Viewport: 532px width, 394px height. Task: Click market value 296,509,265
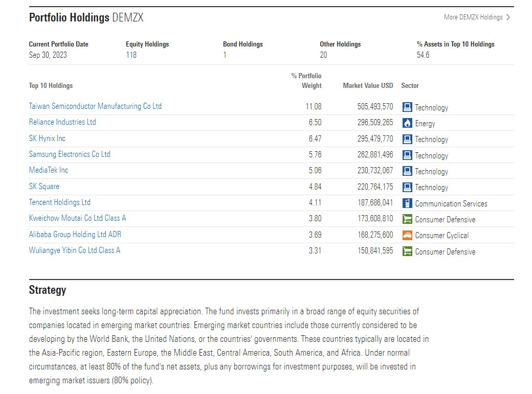[x=375, y=123]
